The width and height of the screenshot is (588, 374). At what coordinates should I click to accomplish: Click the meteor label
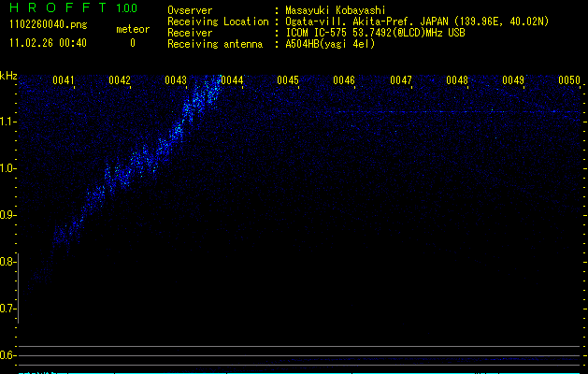[x=133, y=29]
